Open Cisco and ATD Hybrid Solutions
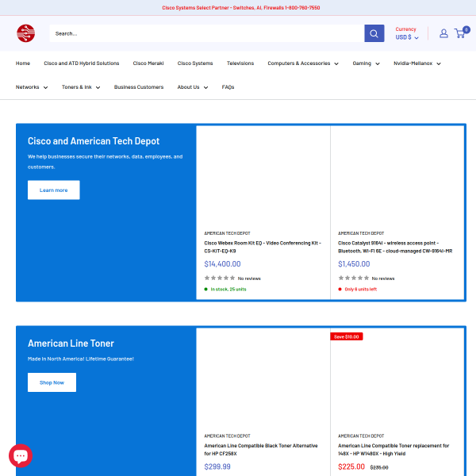The image size is (476, 476). pos(82,63)
